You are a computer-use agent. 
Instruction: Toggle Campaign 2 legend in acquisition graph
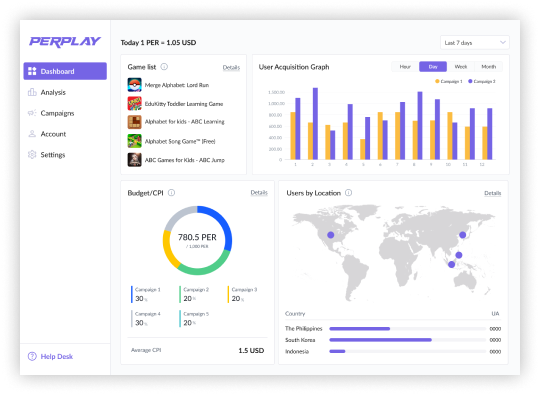pyautogui.click(x=481, y=81)
